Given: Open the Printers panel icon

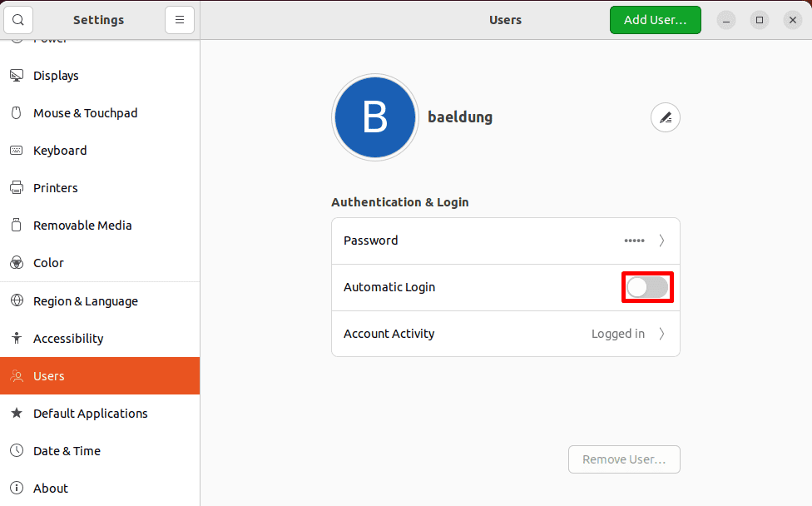Looking at the screenshot, I should tap(17, 187).
